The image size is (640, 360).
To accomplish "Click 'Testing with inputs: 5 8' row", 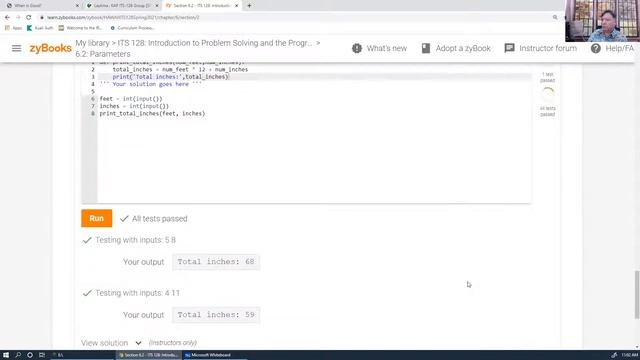I will coord(129,240).
